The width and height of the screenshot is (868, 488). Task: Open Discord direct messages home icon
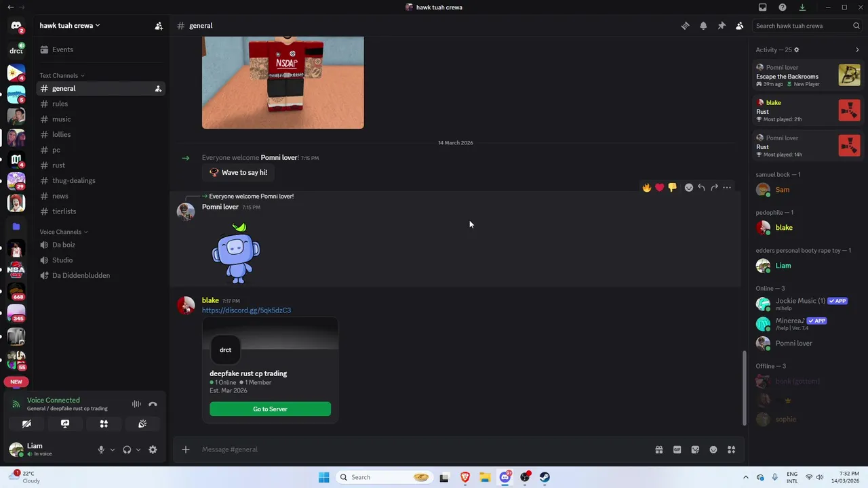tap(16, 26)
